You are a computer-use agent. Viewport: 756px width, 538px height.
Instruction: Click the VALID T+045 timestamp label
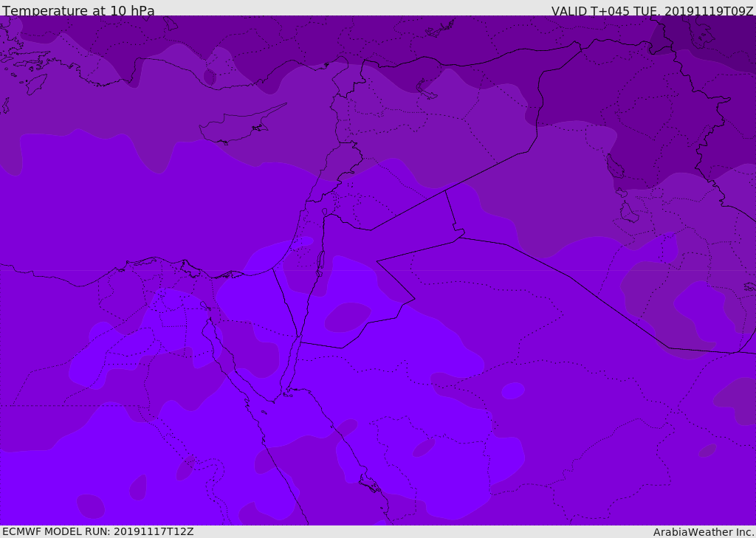tap(652, 11)
